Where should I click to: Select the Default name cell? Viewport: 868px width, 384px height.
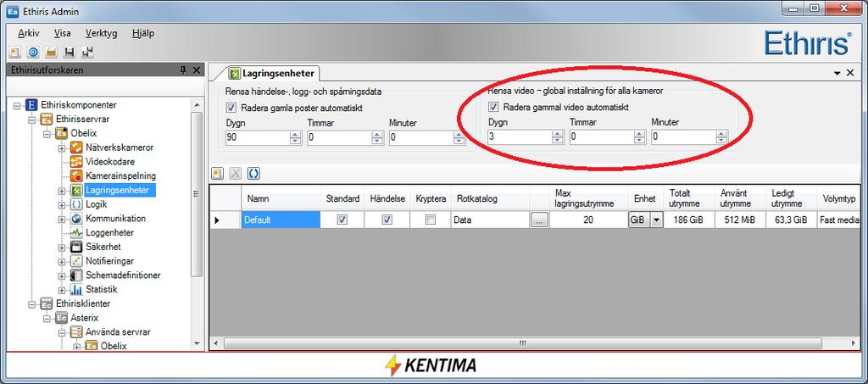click(281, 220)
